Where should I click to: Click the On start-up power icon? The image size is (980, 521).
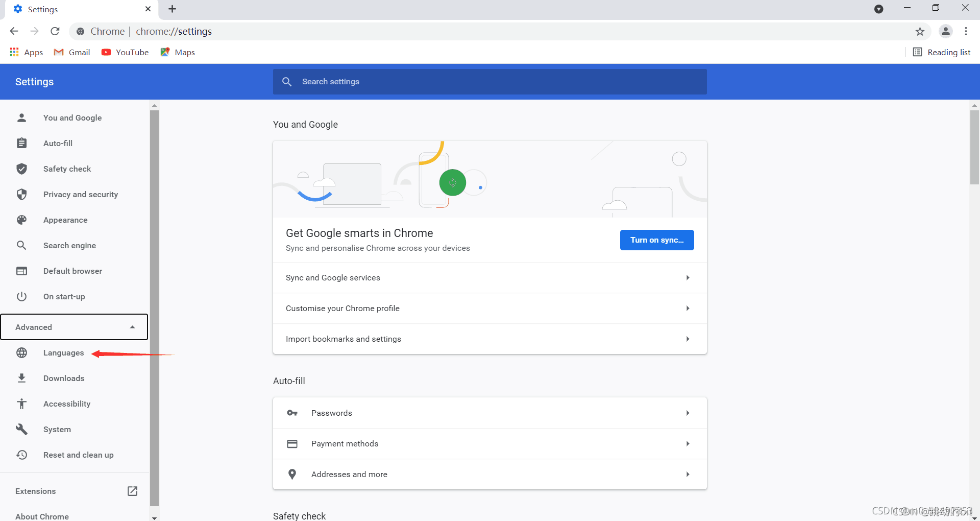pos(21,296)
